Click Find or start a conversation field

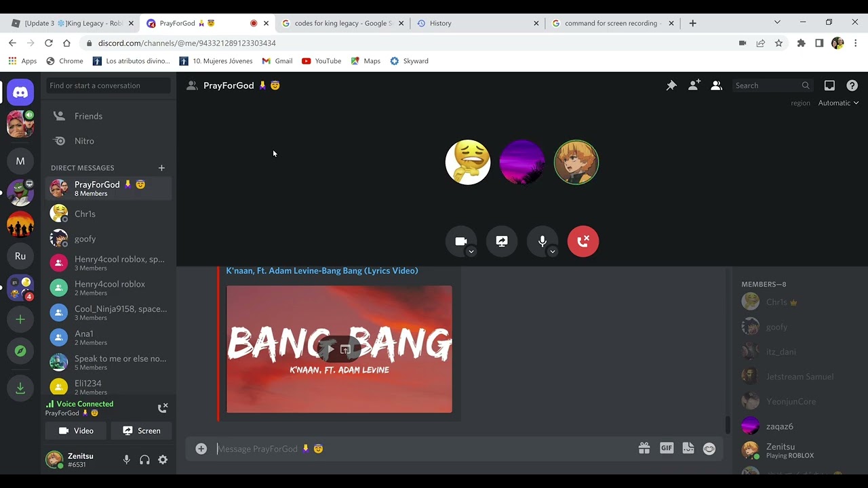click(108, 85)
